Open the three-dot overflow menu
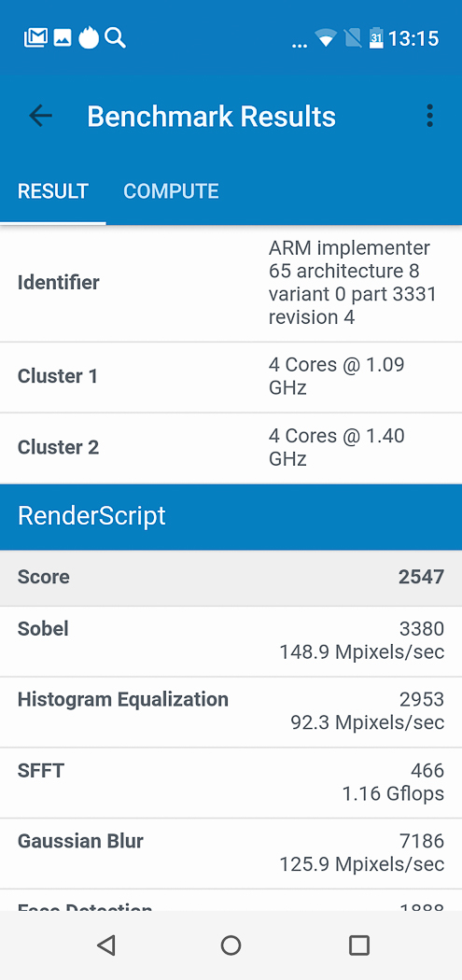 click(x=429, y=117)
